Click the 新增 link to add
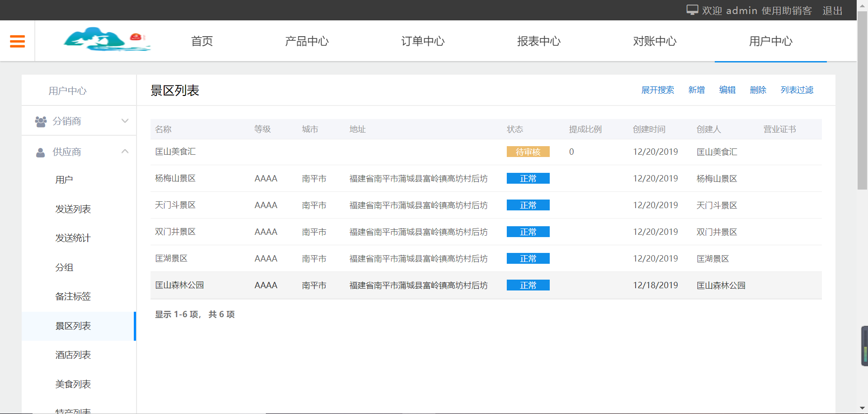This screenshot has width=868, height=414. 696,90
